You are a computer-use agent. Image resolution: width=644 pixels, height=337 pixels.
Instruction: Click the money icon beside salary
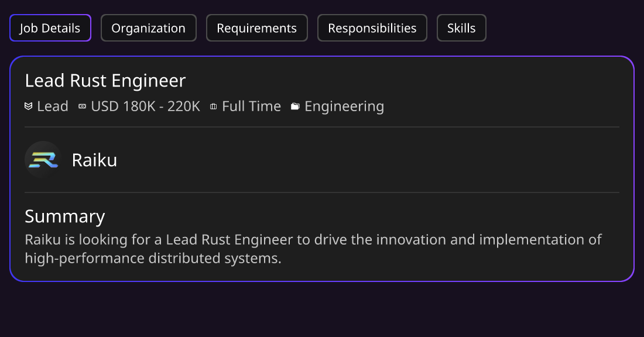click(x=82, y=106)
